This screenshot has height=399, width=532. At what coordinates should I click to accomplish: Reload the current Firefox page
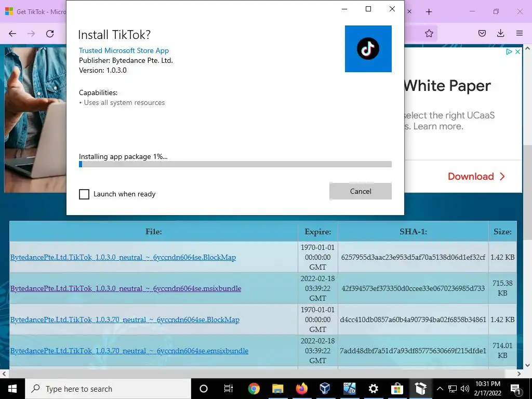click(x=50, y=33)
